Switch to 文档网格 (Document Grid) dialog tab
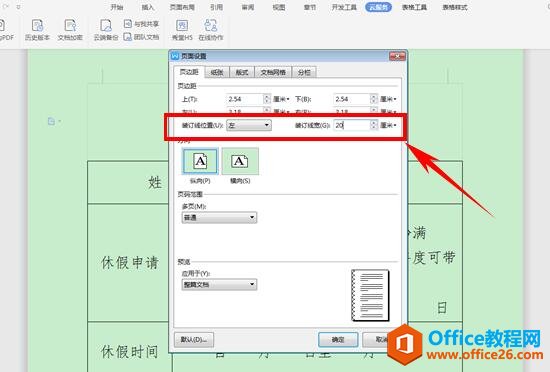Image resolution: width=550 pixels, height=372 pixels. click(x=273, y=72)
